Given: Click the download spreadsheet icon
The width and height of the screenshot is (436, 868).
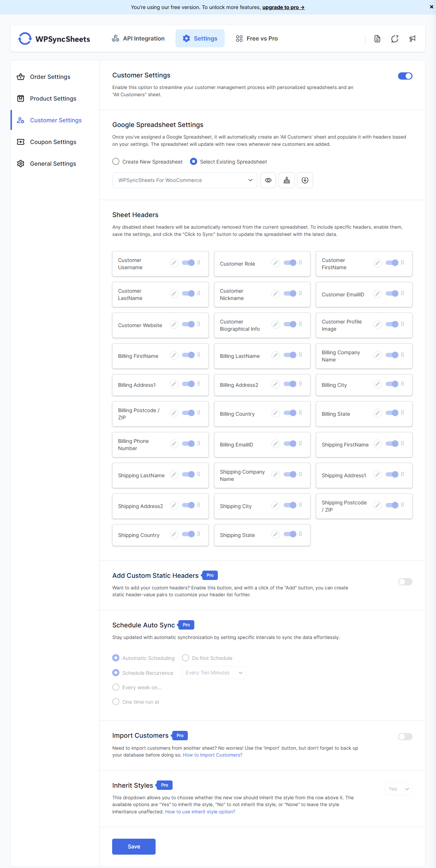Looking at the screenshot, I should [x=305, y=180].
